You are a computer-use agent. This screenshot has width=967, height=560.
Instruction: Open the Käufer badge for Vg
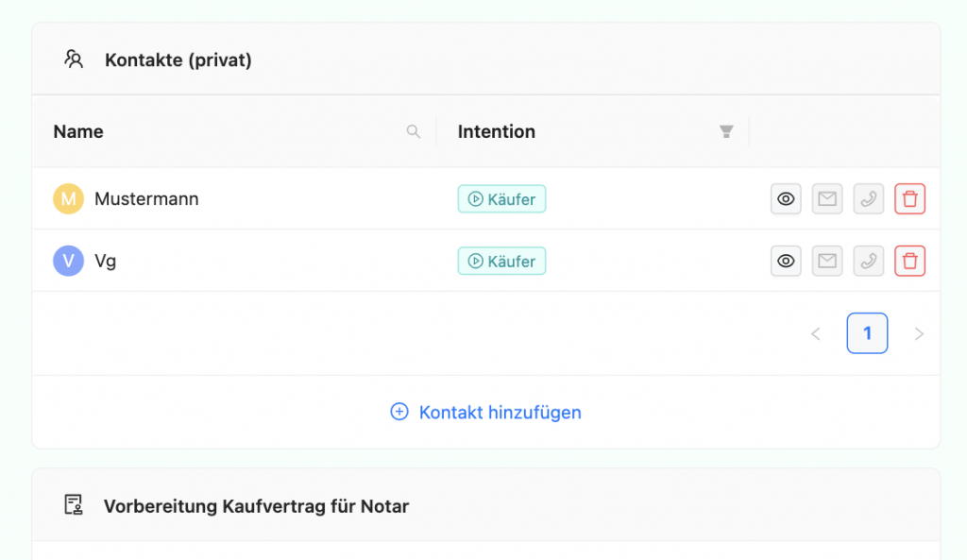point(501,261)
